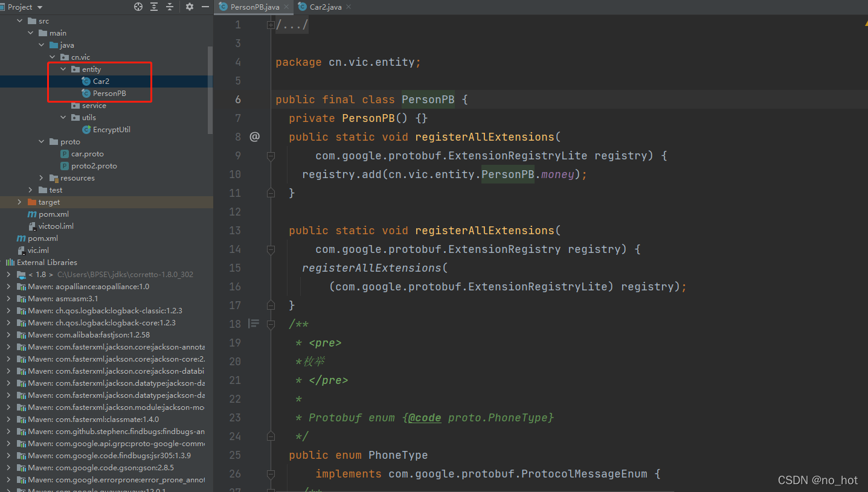
Task: Collapse the proto folder arrow
Action: pyautogui.click(x=42, y=142)
